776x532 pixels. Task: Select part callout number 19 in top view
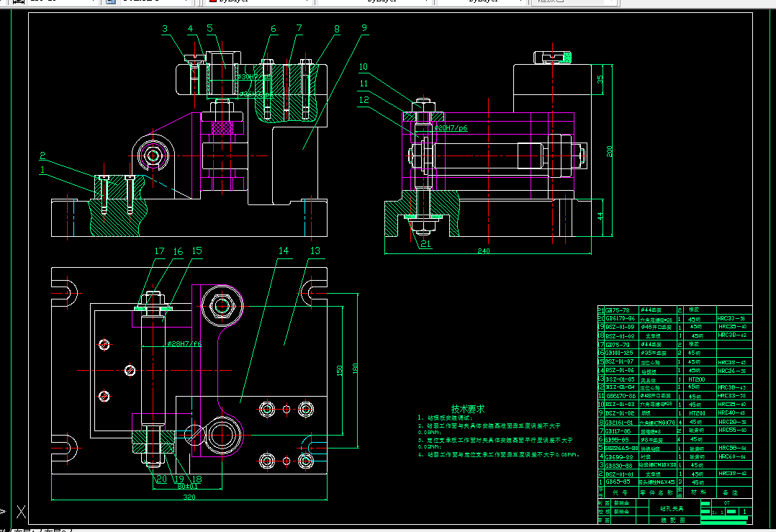tap(179, 479)
